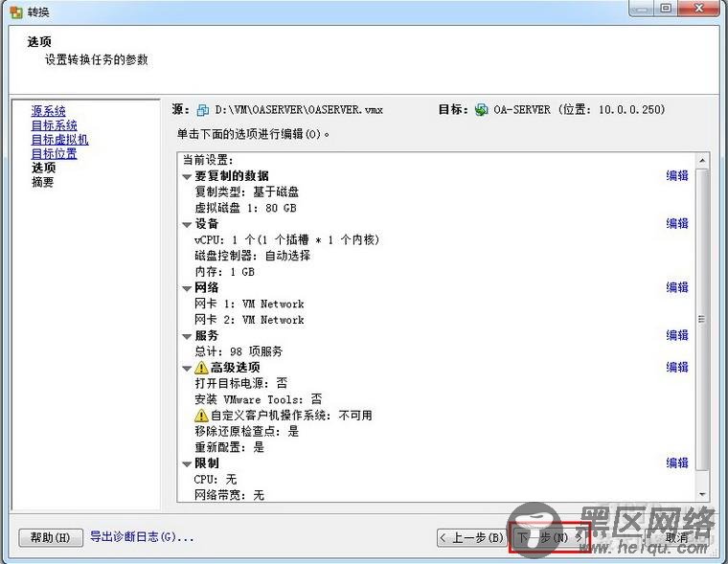The width and height of the screenshot is (728, 564).
Task: Click 磁盘控制器: 自动选择 row
Action: coord(253,256)
